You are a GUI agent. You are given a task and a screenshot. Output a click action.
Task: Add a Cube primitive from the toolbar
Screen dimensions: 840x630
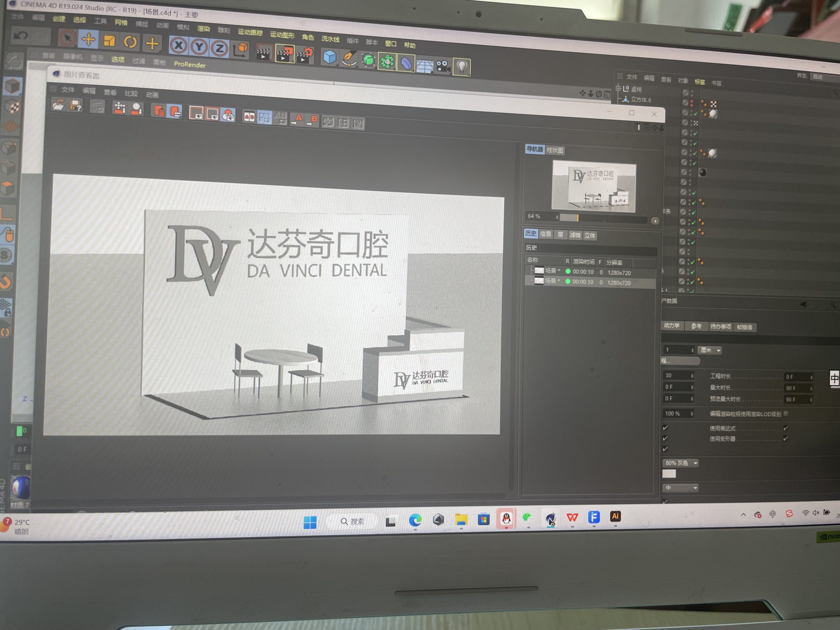329,57
